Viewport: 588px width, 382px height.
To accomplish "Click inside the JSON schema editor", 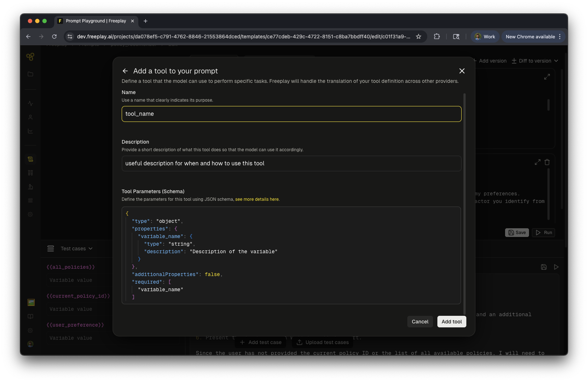I will click(291, 255).
